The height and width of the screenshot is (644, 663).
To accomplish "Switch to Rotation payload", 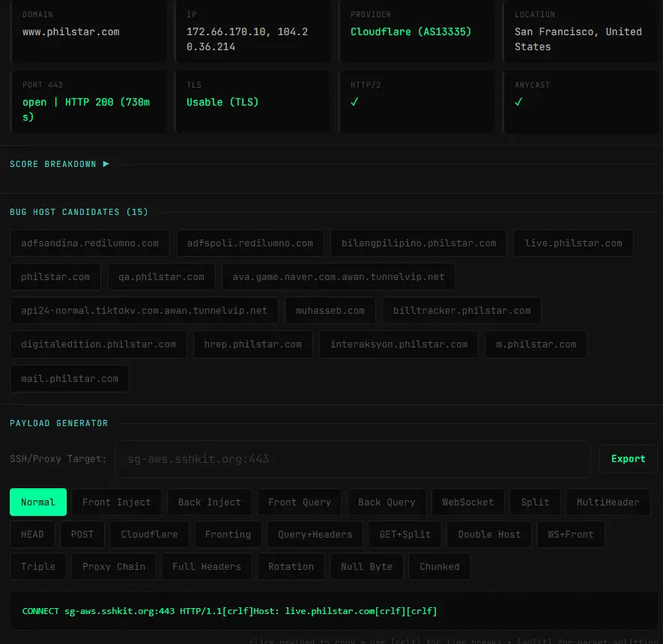I will [291, 567].
